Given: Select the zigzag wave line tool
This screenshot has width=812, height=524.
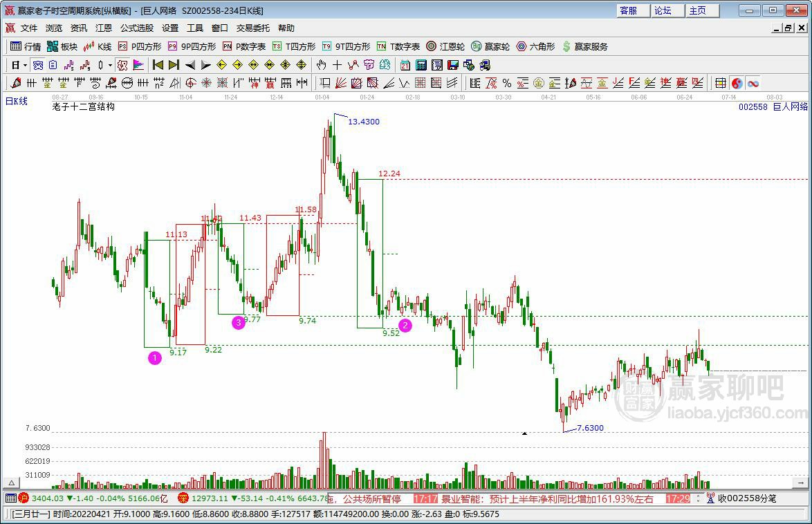Looking at the screenshot, I should tap(405, 83).
